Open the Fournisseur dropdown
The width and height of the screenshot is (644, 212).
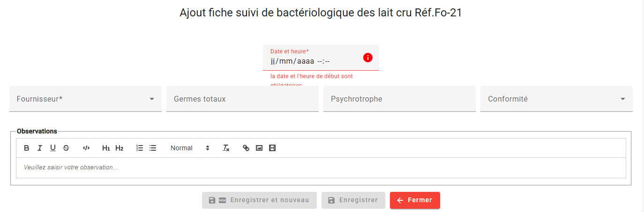tap(85, 99)
